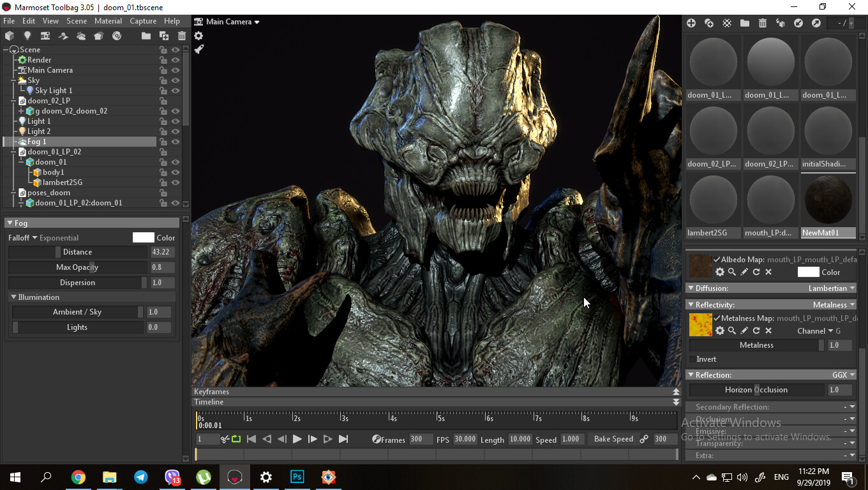Screen dimensions: 868x490
Task: Open the Capture menu
Action: coord(143,21)
